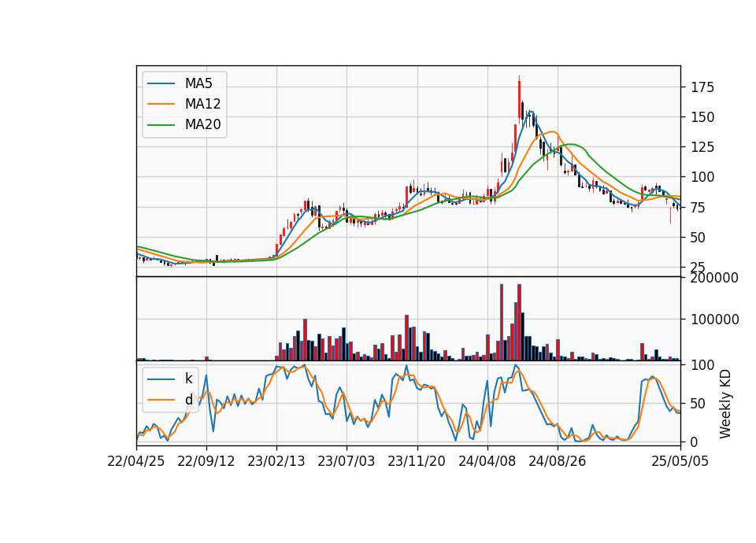Click the 23/11/20 date axis label

(x=417, y=461)
